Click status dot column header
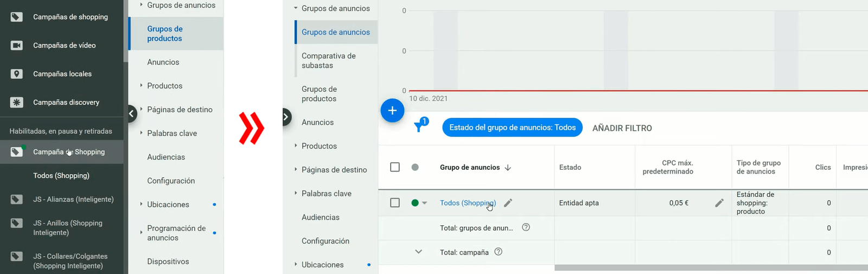This screenshot has height=274, width=868. tap(415, 167)
